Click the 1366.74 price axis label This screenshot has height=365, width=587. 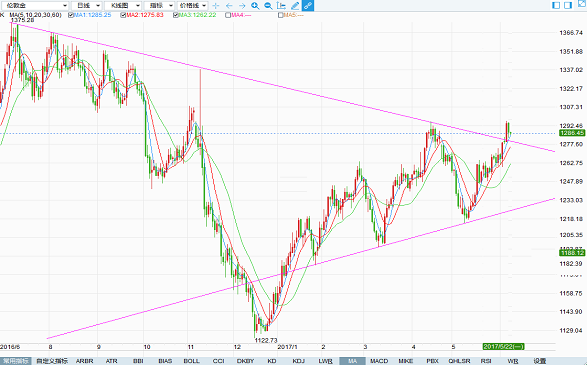(x=571, y=33)
